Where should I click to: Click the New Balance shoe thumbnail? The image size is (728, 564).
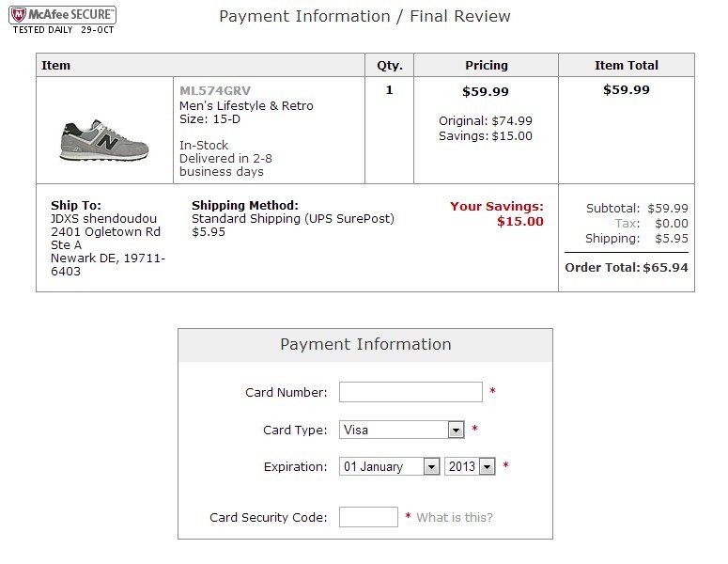click(104, 140)
